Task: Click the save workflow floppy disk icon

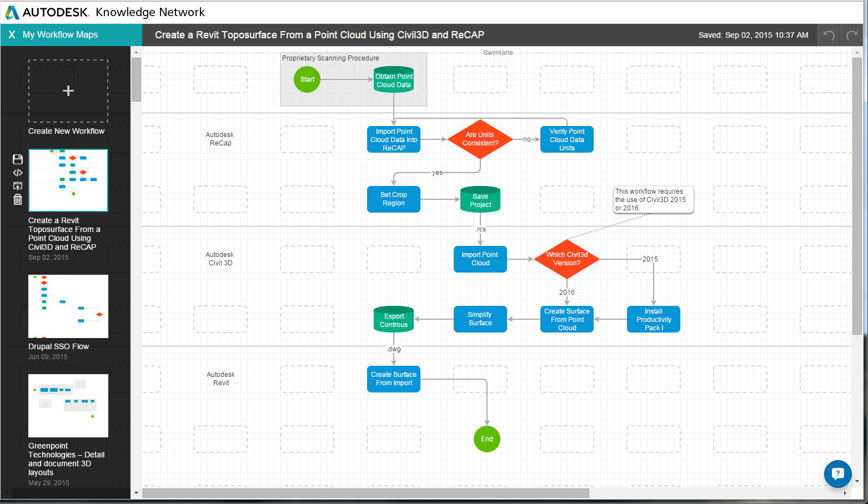Action: [18, 159]
